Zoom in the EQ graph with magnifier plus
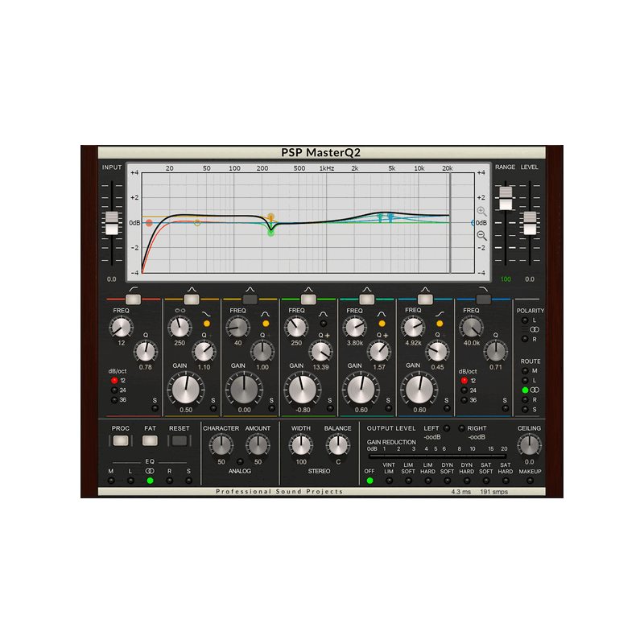This screenshot has height=644, width=644. click(481, 212)
